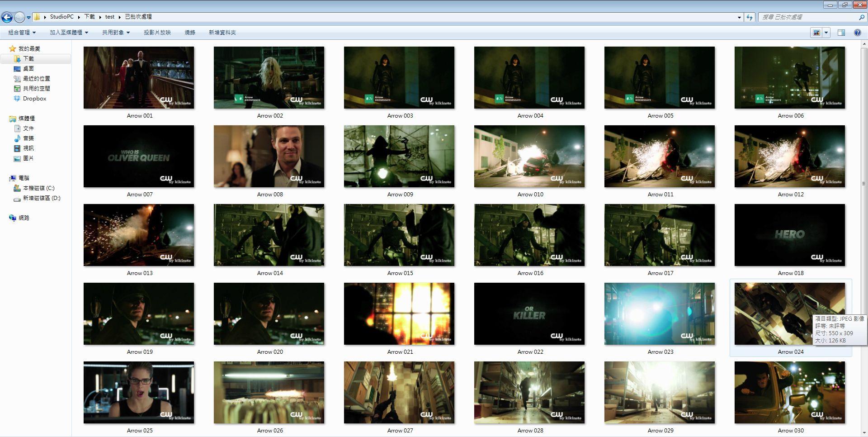868x437 pixels.
Task: Select 新增磁碟區 (D:) drive
Action: pyautogui.click(x=42, y=198)
